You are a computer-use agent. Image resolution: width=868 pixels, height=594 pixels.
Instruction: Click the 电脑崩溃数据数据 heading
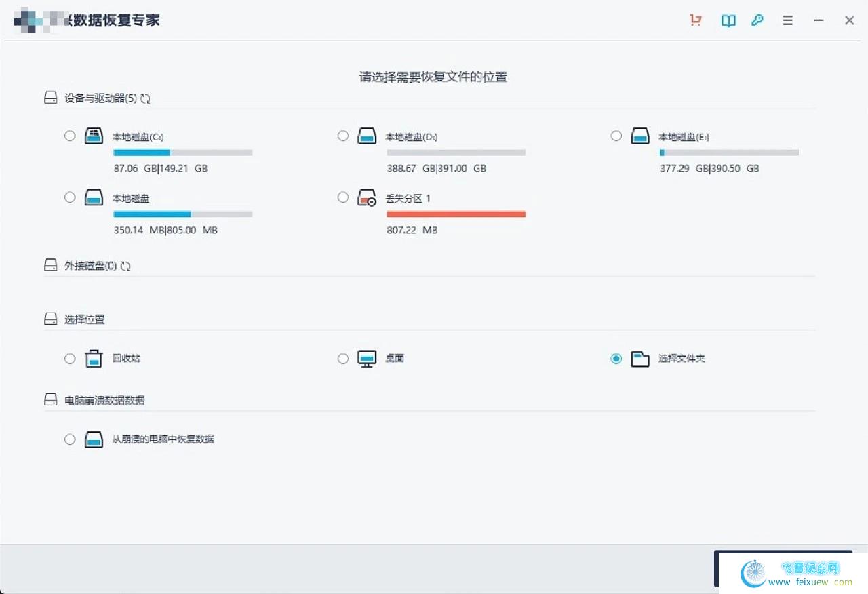click(104, 400)
